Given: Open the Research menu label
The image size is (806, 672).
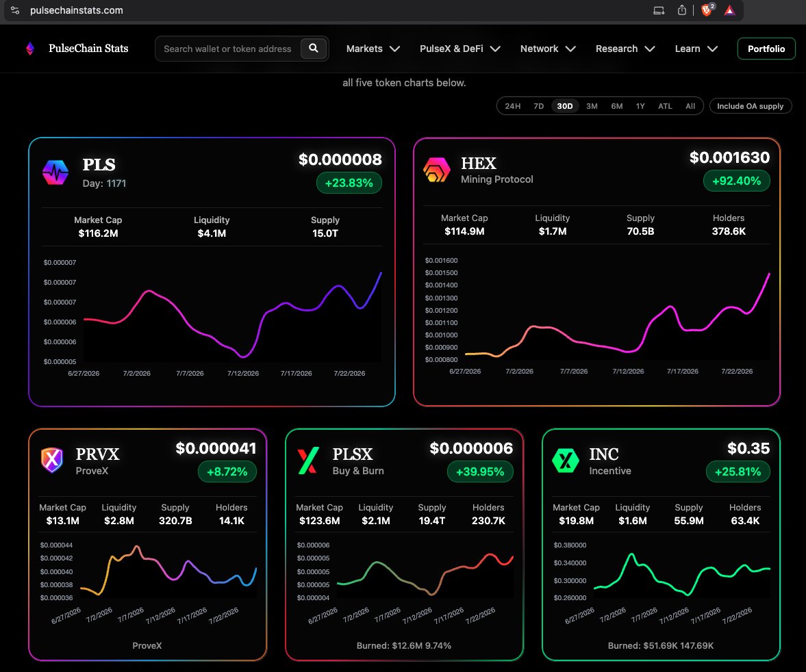Looking at the screenshot, I should pyautogui.click(x=616, y=49).
